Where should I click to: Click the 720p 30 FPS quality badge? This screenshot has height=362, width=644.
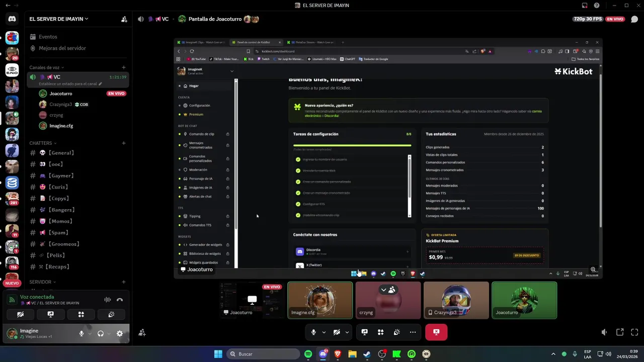point(588,19)
